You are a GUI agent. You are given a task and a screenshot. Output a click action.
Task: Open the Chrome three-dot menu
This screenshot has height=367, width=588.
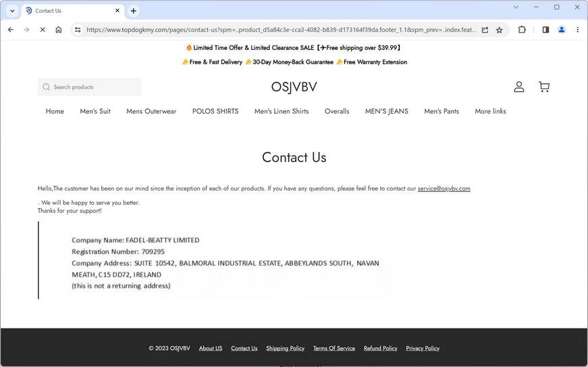pyautogui.click(x=577, y=30)
